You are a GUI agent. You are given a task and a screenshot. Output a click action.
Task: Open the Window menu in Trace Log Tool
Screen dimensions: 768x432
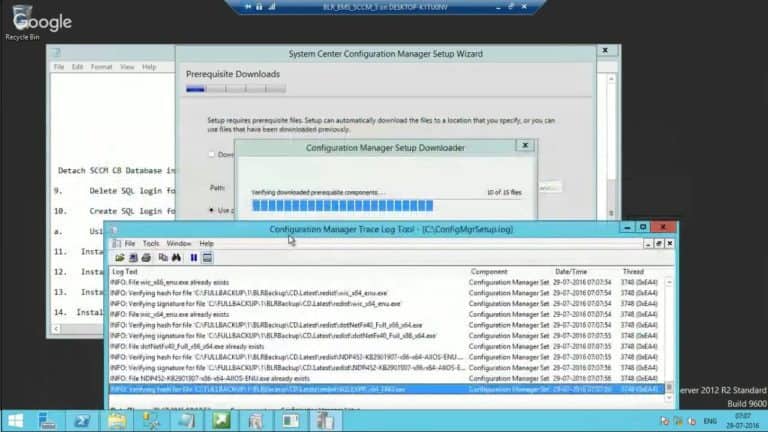(179, 243)
